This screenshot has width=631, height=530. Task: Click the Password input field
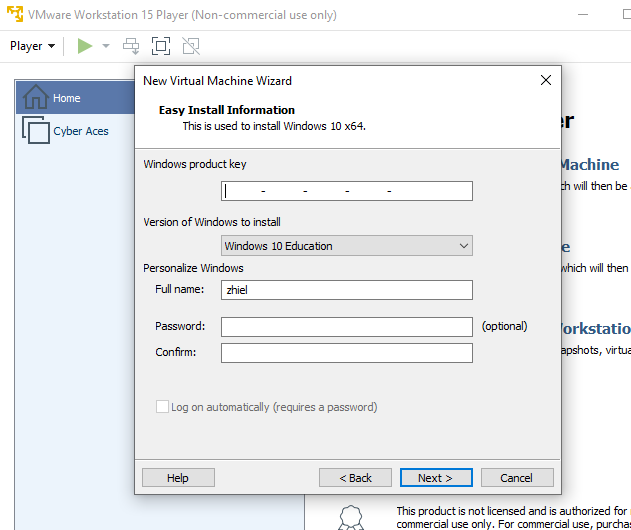coord(346,327)
